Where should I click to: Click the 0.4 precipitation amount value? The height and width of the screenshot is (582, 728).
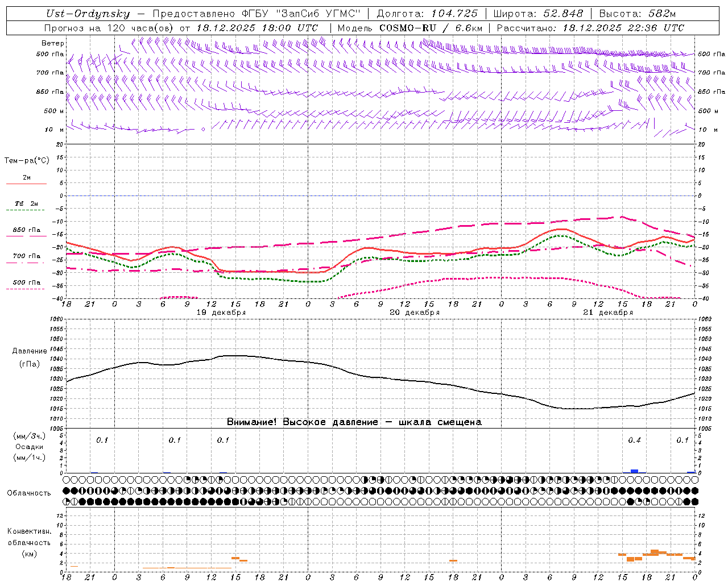tap(634, 440)
